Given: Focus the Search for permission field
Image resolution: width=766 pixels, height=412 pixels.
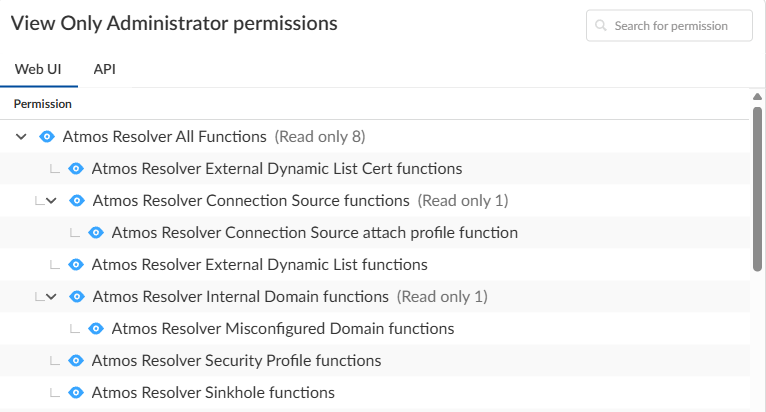Looking at the screenshot, I should click(679, 26).
